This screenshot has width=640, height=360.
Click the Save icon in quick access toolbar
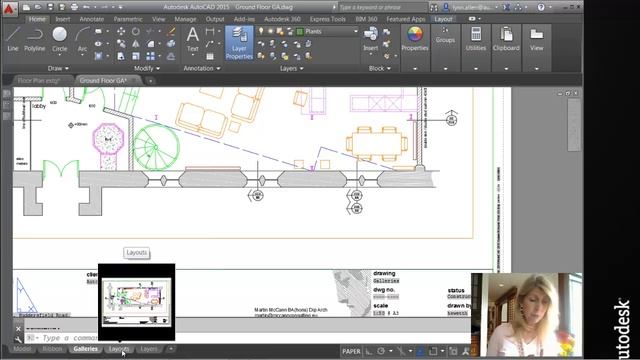pos(51,7)
